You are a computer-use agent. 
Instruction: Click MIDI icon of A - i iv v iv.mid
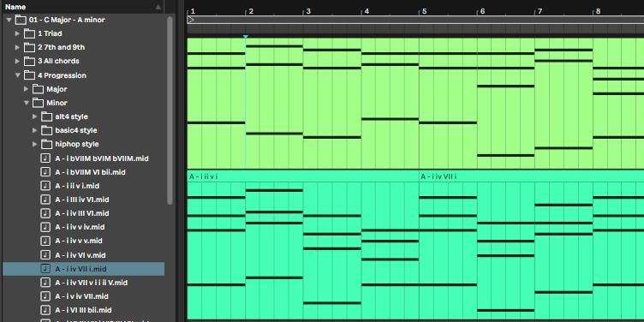tap(45, 227)
